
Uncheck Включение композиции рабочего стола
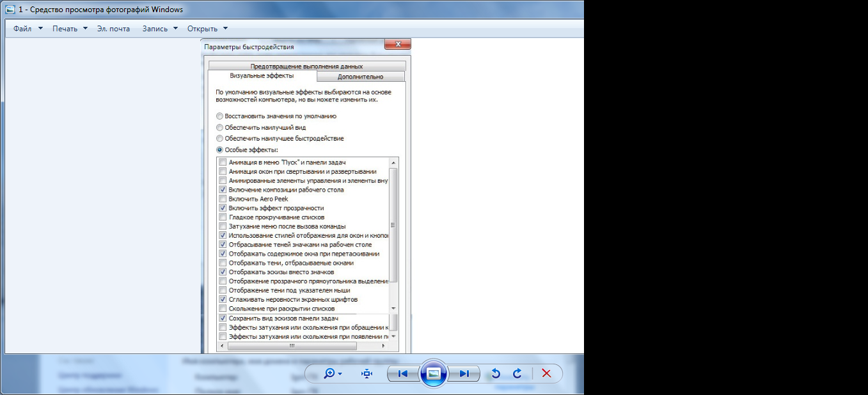pyautogui.click(x=223, y=190)
